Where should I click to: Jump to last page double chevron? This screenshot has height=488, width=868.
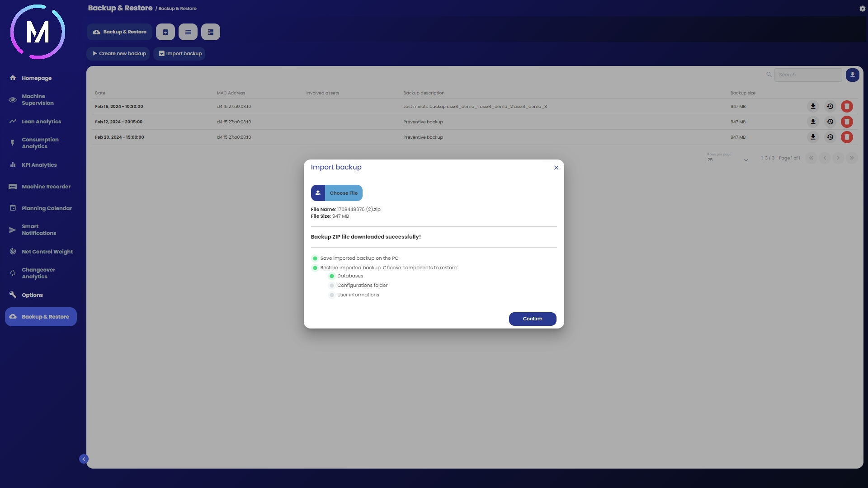pyautogui.click(x=852, y=158)
